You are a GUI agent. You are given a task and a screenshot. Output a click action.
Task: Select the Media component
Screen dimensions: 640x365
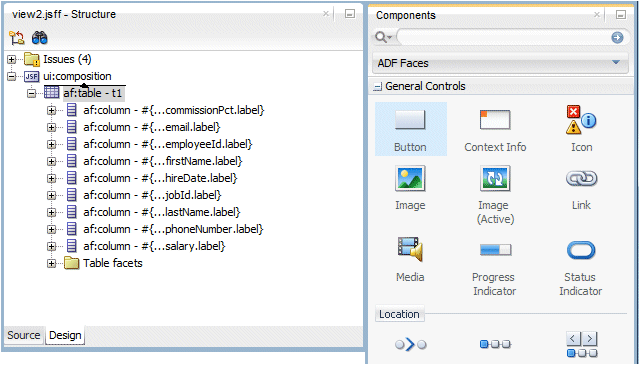[410, 260]
